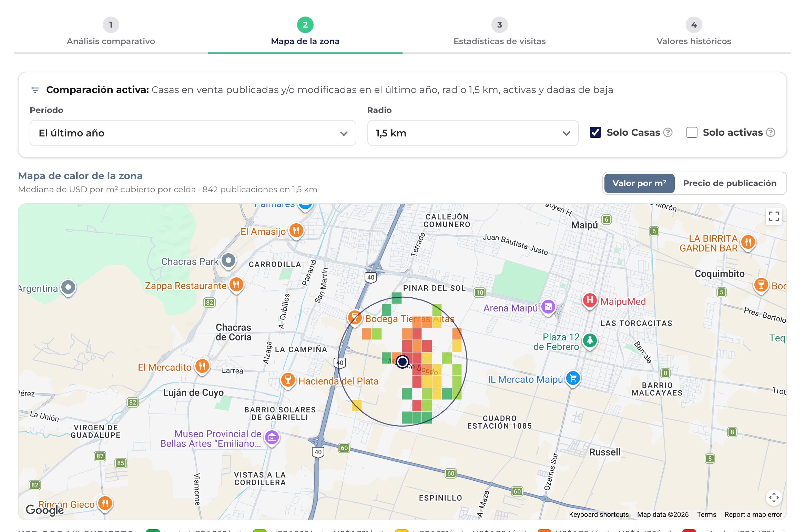This screenshot has height=532, width=805.
Task: Click the help icon beside Solo activas
Action: point(771,133)
